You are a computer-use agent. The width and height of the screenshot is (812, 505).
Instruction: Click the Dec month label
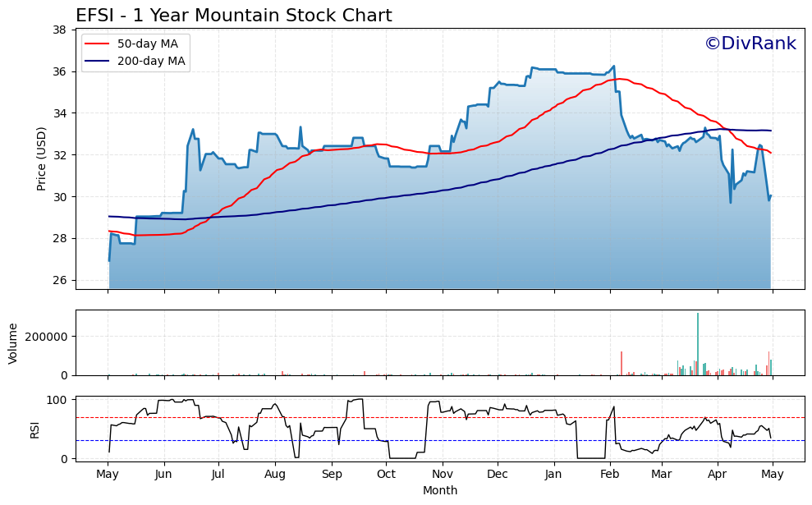(x=498, y=475)
